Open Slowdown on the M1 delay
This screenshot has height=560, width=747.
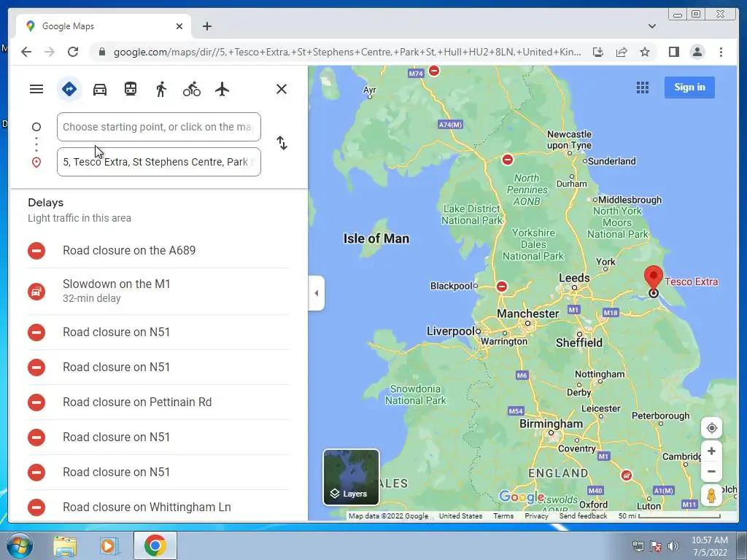point(158,291)
